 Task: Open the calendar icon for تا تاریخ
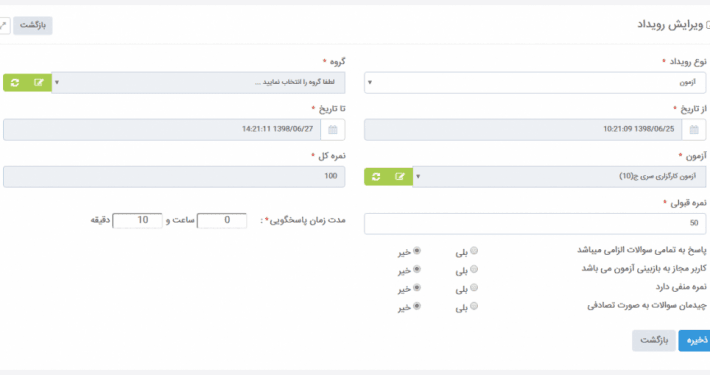(333, 130)
